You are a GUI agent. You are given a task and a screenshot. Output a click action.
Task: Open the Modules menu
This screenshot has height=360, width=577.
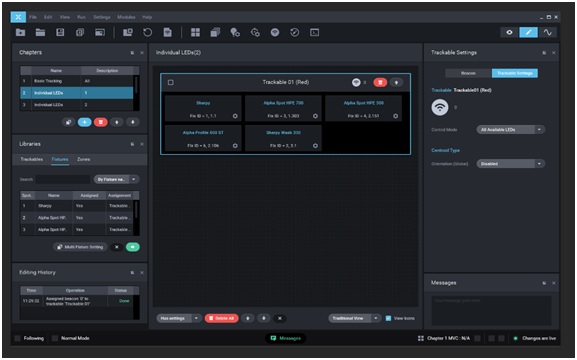tap(126, 17)
